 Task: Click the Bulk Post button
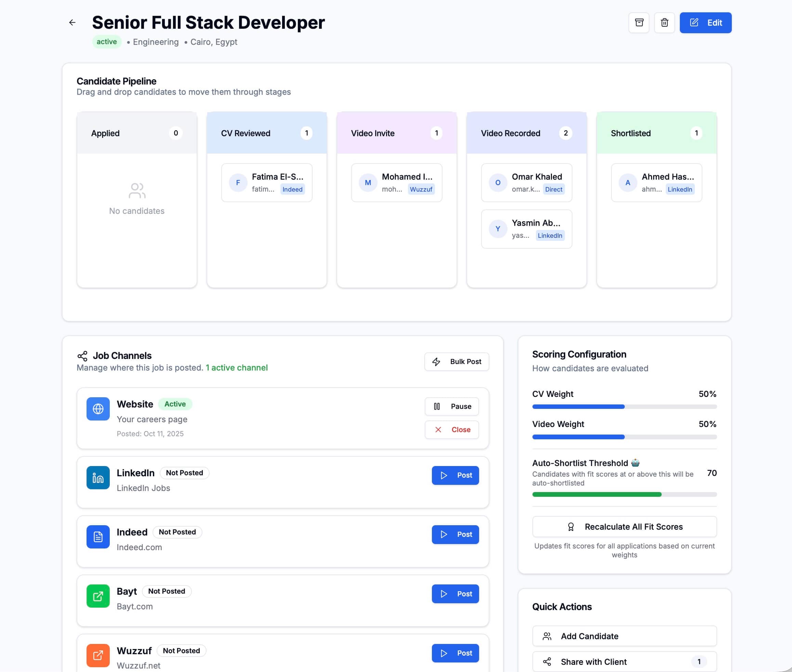pos(457,362)
